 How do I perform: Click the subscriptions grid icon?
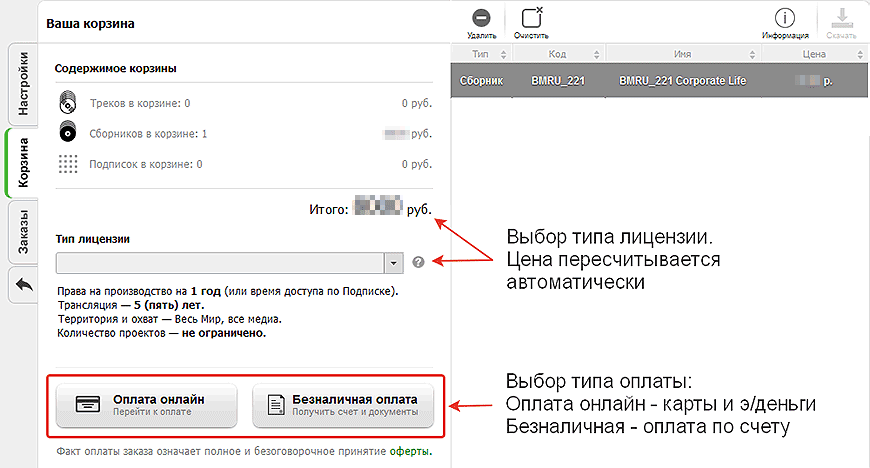(x=67, y=164)
